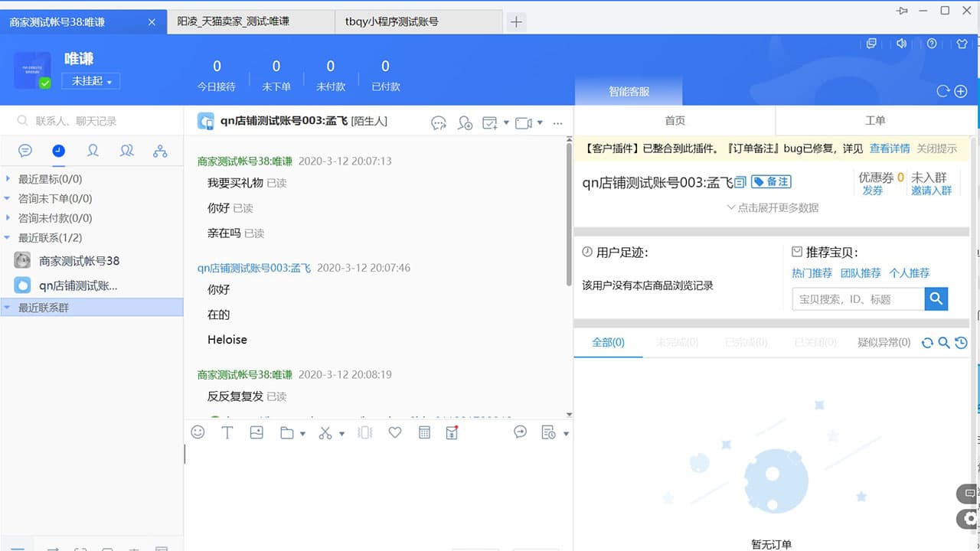Open the emoji picker in chat toolbar
The width and height of the screenshot is (980, 551).
pyautogui.click(x=198, y=432)
